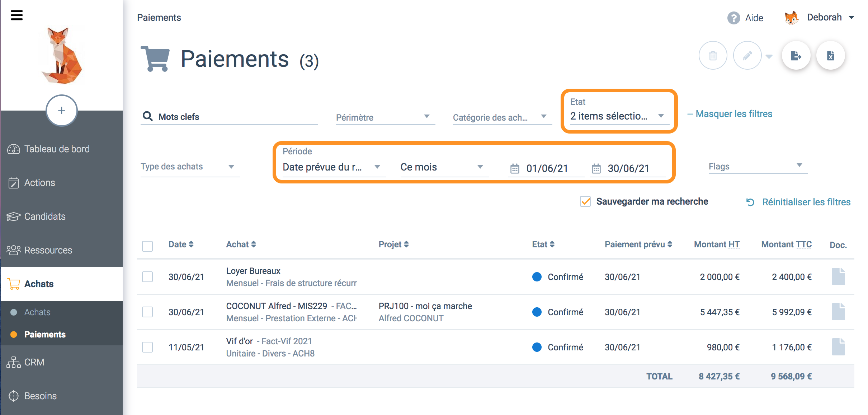Click the round plus add button
This screenshot has width=868, height=415.
pyautogui.click(x=62, y=110)
